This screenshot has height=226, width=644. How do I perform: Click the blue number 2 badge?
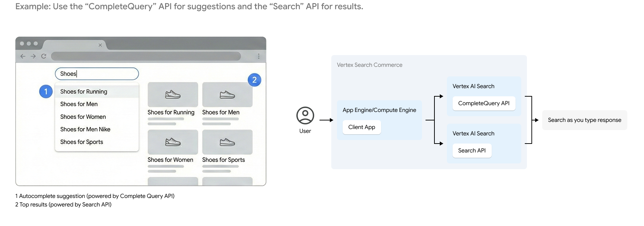tap(254, 80)
